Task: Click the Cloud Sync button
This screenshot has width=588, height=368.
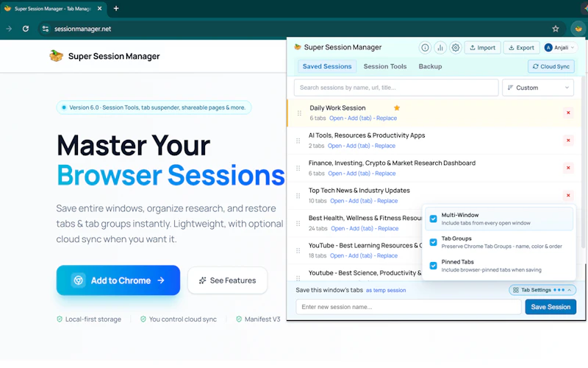Action: [551, 66]
